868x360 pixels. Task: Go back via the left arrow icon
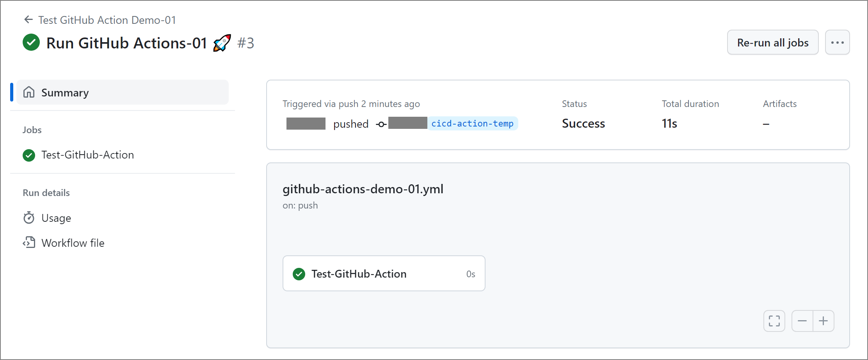click(x=28, y=20)
